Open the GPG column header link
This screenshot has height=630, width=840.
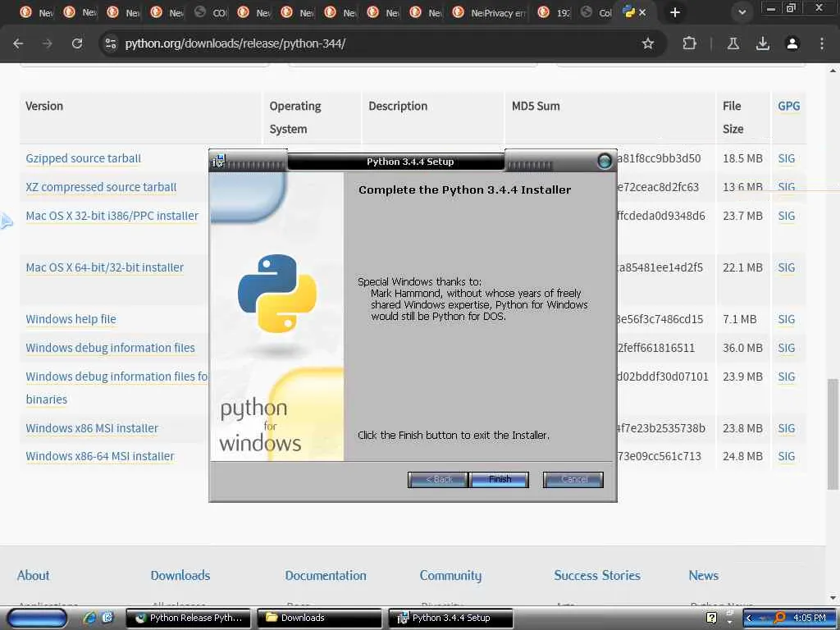(x=788, y=106)
